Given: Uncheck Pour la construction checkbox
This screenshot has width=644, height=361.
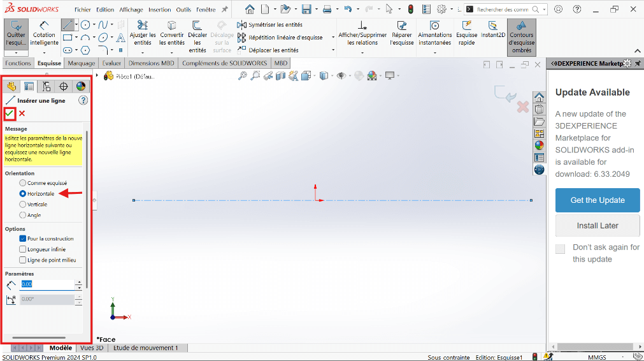Looking at the screenshot, I should pos(23,239).
